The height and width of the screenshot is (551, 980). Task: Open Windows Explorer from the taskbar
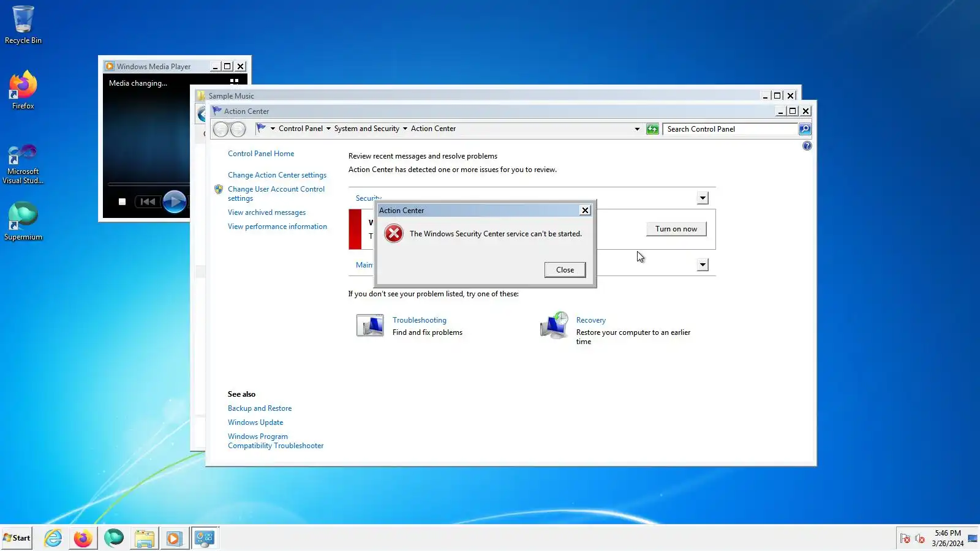pos(144,538)
